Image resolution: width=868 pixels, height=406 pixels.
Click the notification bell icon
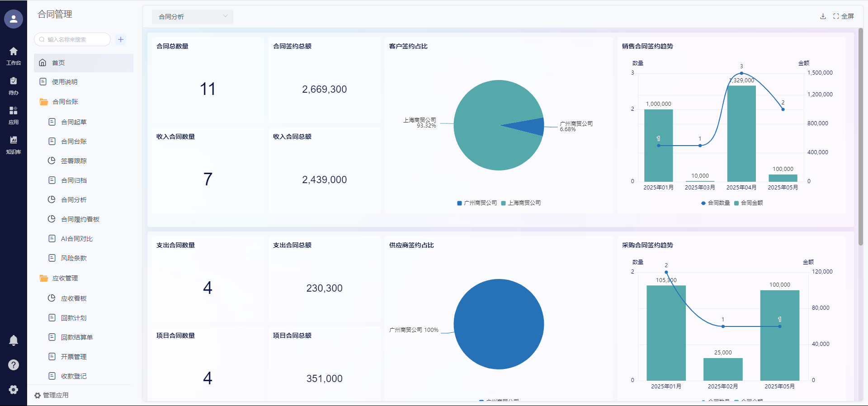click(x=14, y=340)
